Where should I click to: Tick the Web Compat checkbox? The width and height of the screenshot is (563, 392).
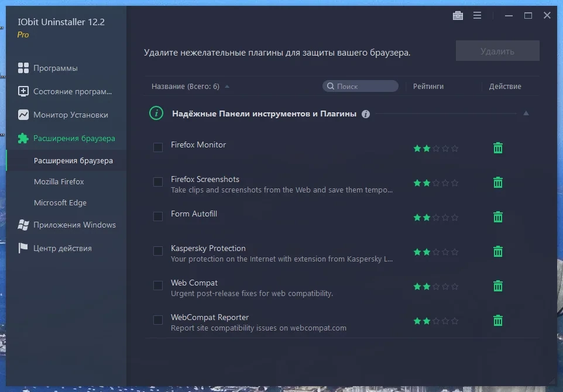(158, 286)
